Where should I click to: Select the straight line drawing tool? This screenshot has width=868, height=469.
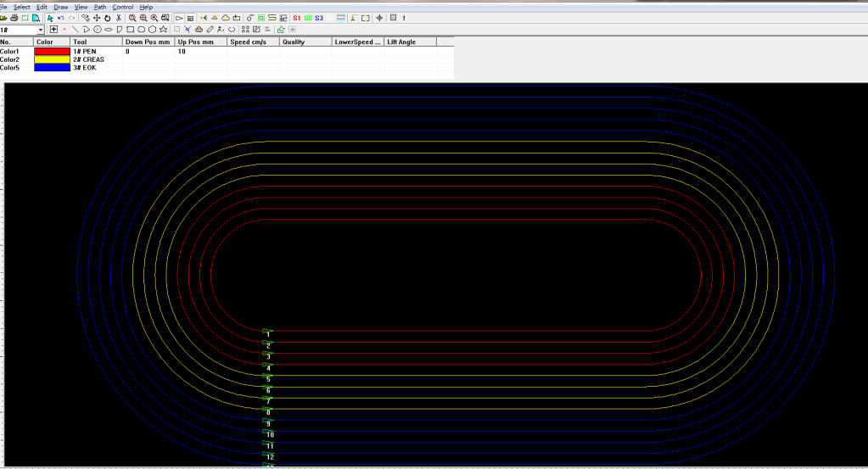(76, 30)
